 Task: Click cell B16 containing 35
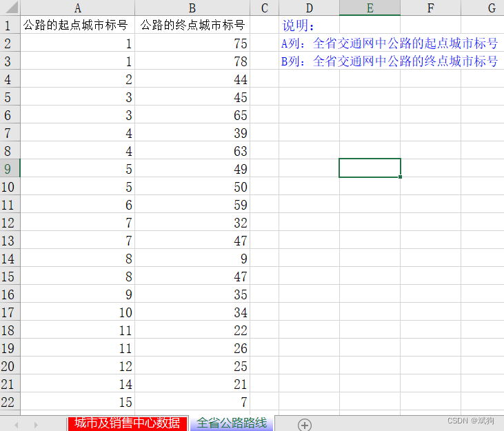click(x=192, y=294)
